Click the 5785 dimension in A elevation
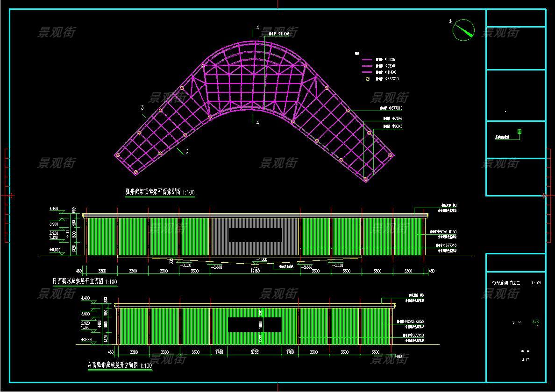This screenshot has height=392, width=555. [255, 352]
